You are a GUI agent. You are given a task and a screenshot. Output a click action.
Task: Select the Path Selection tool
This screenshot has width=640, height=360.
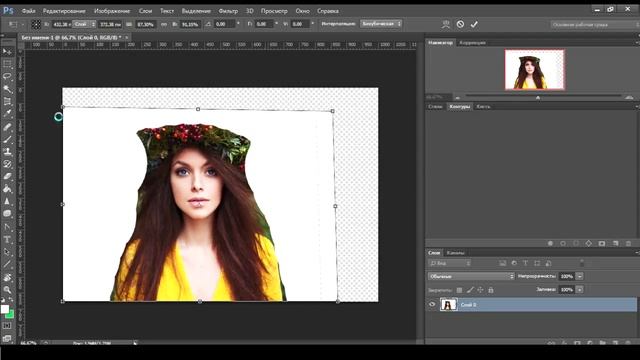(7, 252)
